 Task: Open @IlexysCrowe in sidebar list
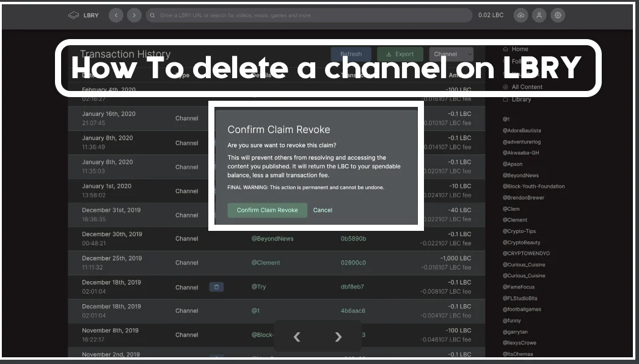[x=519, y=343]
